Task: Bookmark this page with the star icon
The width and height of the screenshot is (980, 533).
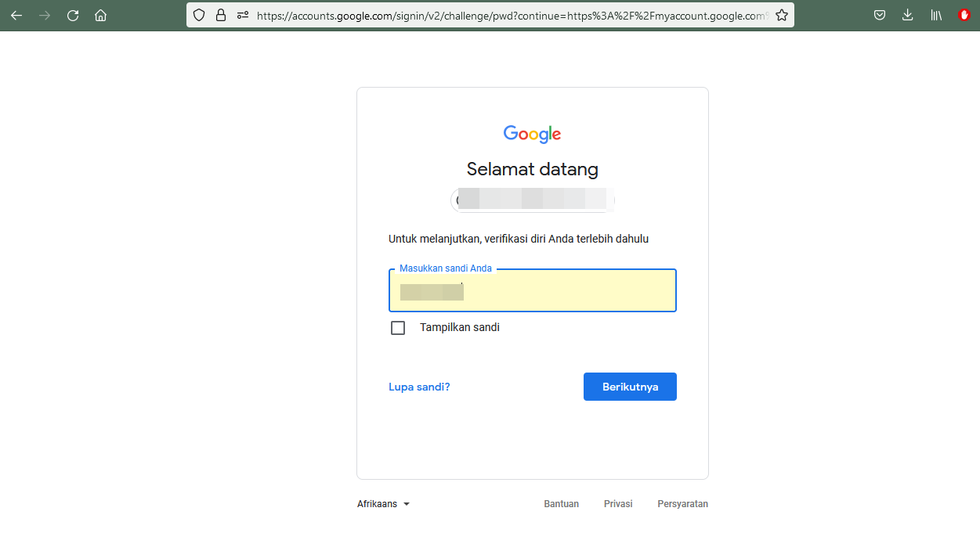Action: point(781,15)
